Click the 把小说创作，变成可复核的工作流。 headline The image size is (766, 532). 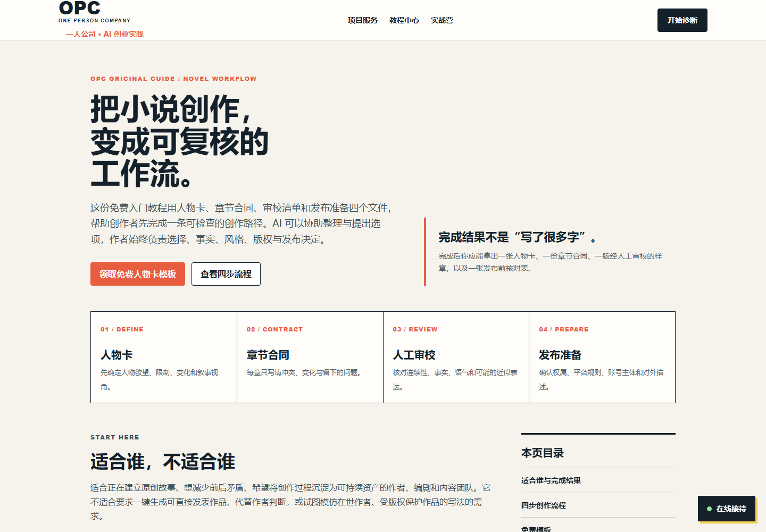pos(179,142)
